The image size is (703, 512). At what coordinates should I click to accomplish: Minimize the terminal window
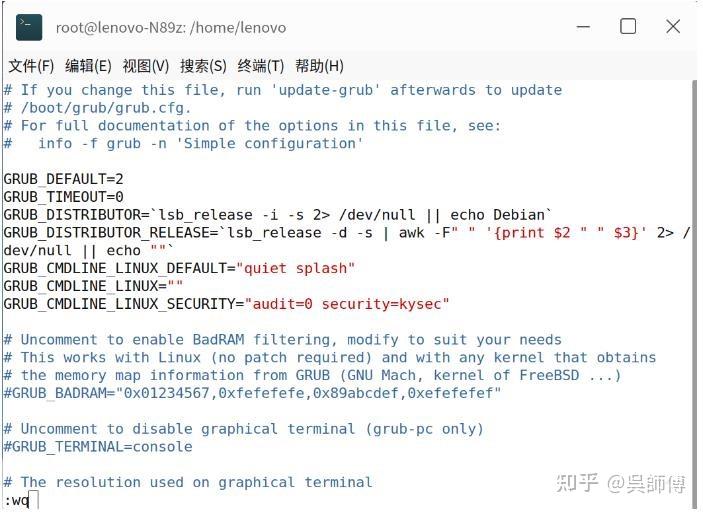pyautogui.click(x=583, y=27)
